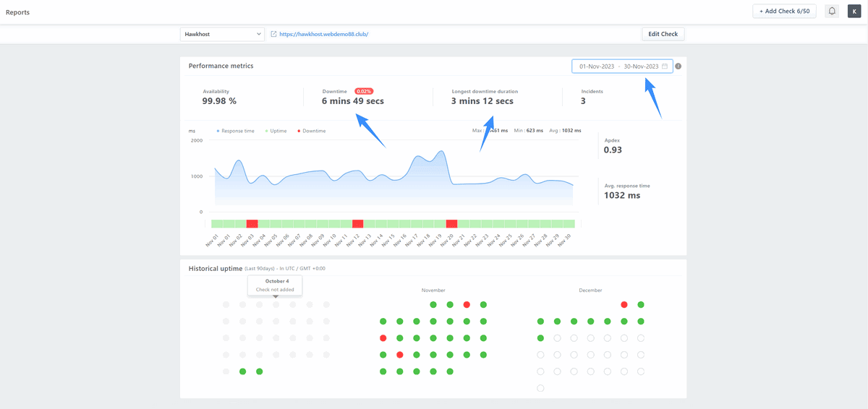Click the external link icon beside the URL

pyautogui.click(x=273, y=34)
